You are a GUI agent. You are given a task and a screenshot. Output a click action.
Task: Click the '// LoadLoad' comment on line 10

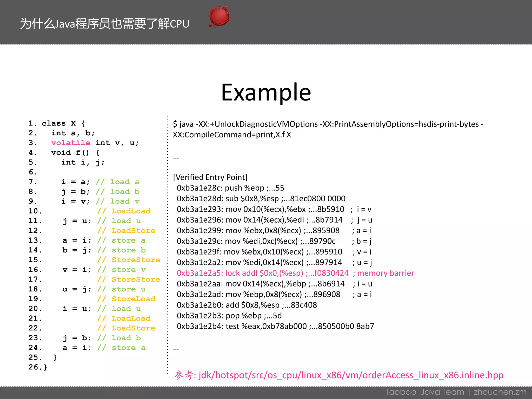(124, 211)
